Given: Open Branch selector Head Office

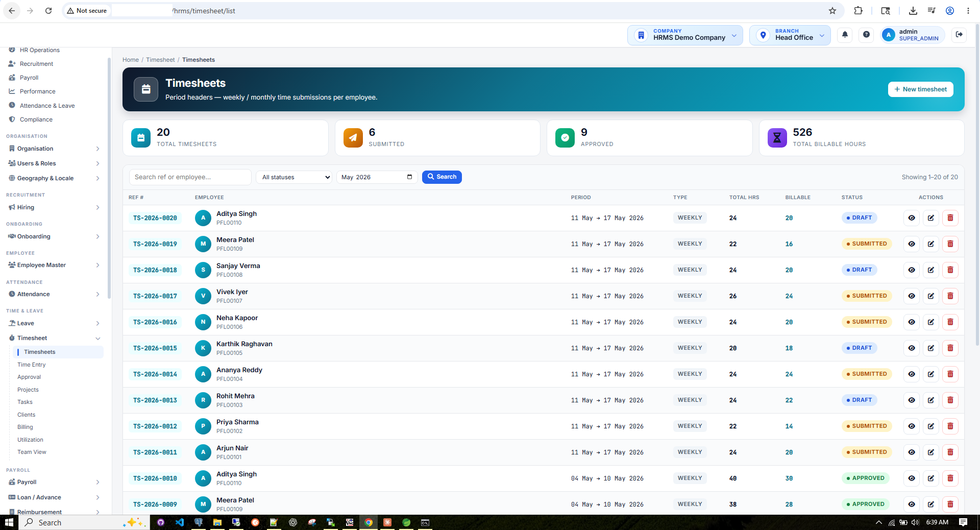Looking at the screenshot, I should click(790, 35).
